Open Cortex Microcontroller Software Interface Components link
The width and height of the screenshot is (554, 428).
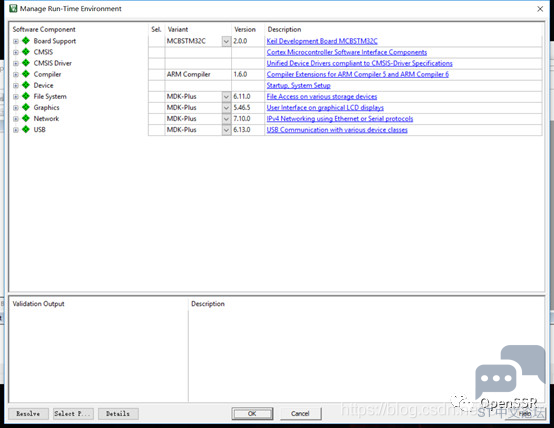tap(347, 52)
